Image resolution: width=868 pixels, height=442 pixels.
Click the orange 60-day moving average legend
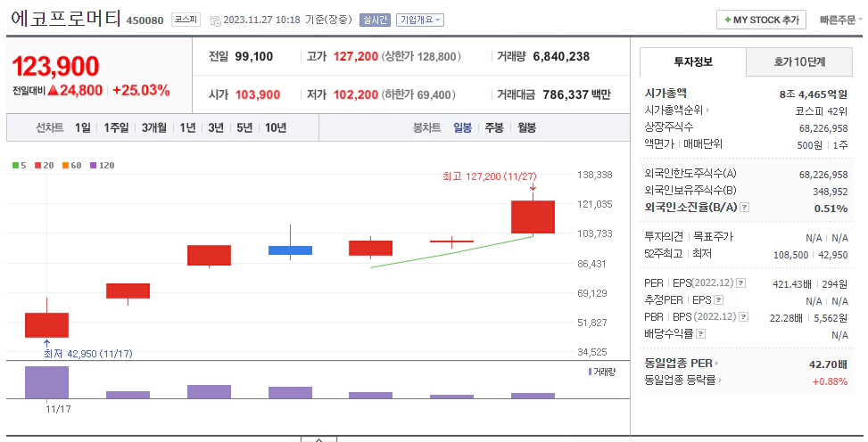pyautogui.click(x=72, y=166)
